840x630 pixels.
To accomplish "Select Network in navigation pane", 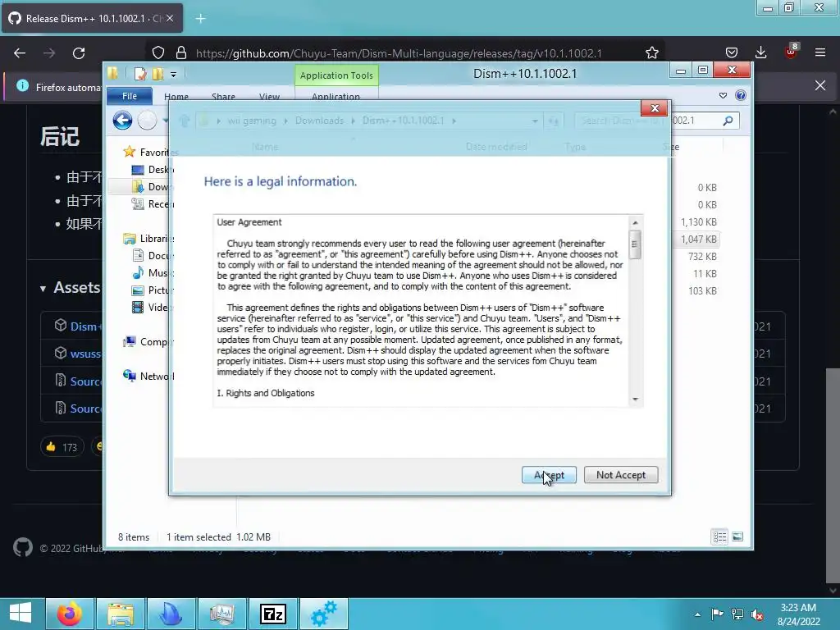I will (147, 376).
